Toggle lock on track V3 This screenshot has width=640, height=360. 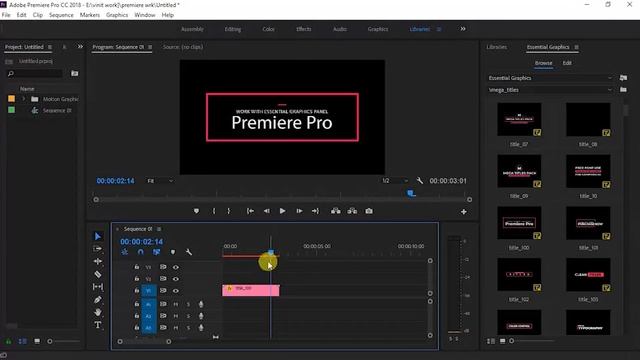click(137, 267)
